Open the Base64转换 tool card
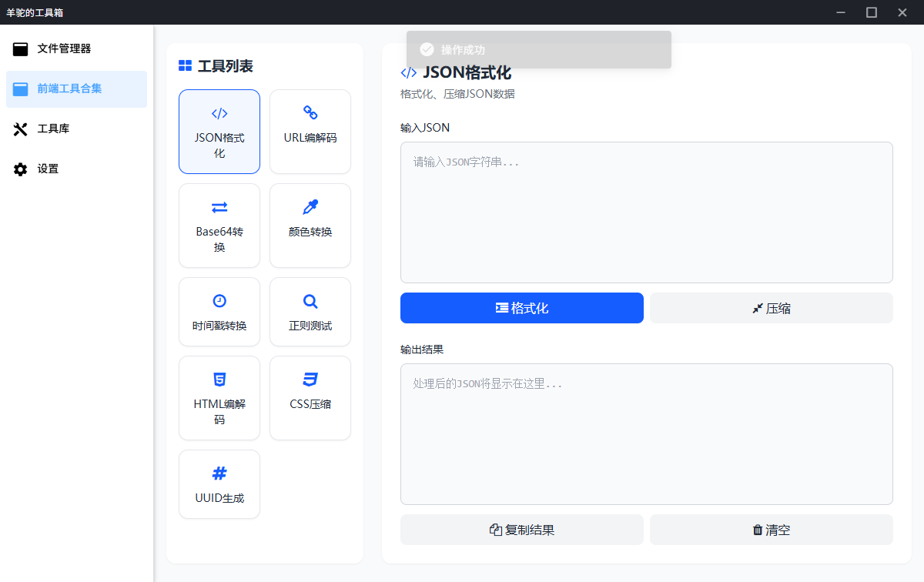The image size is (924, 582). tap(219, 226)
